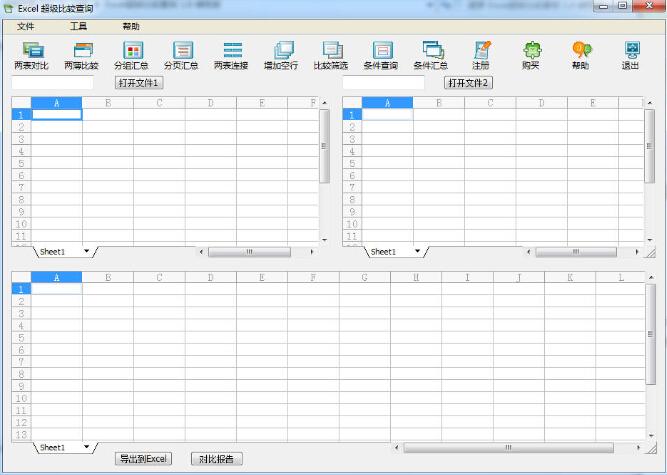667x475 pixels.
Task: Click the select-all corner of file 1 grid
Action: click(21, 102)
